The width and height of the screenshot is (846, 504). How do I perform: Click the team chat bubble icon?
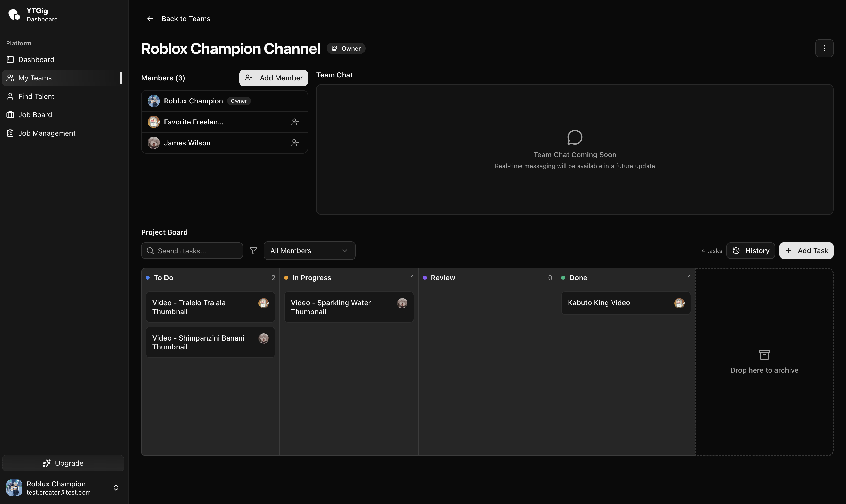point(575,137)
